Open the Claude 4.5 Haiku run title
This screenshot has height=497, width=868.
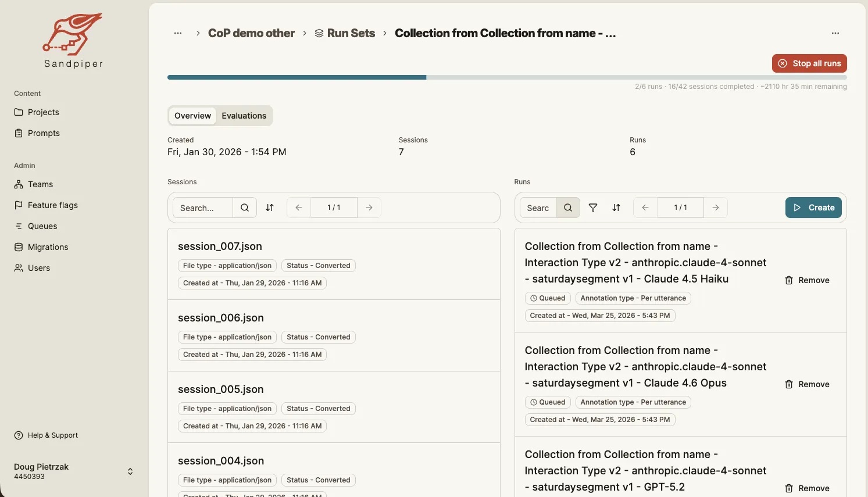(x=645, y=263)
